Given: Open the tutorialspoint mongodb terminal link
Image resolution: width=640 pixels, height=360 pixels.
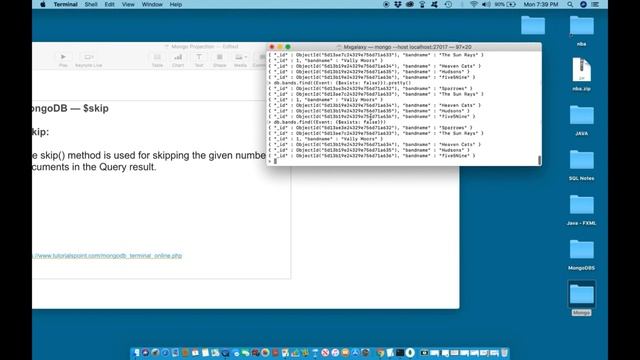Looking at the screenshot, I should click(x=107, y=256).
